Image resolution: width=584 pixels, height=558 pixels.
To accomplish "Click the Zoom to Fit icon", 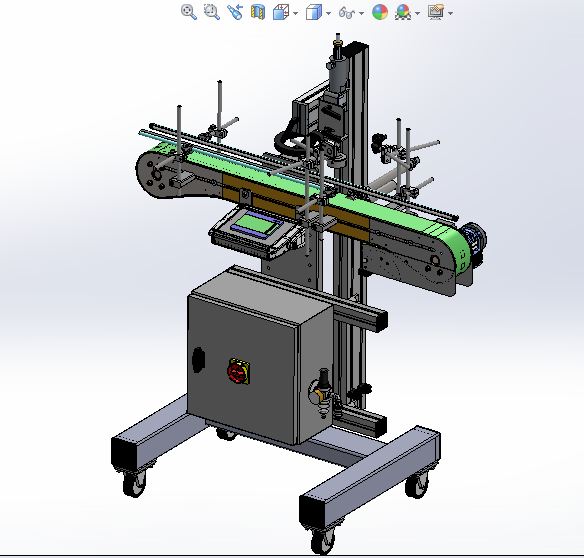I will [189, 12].
